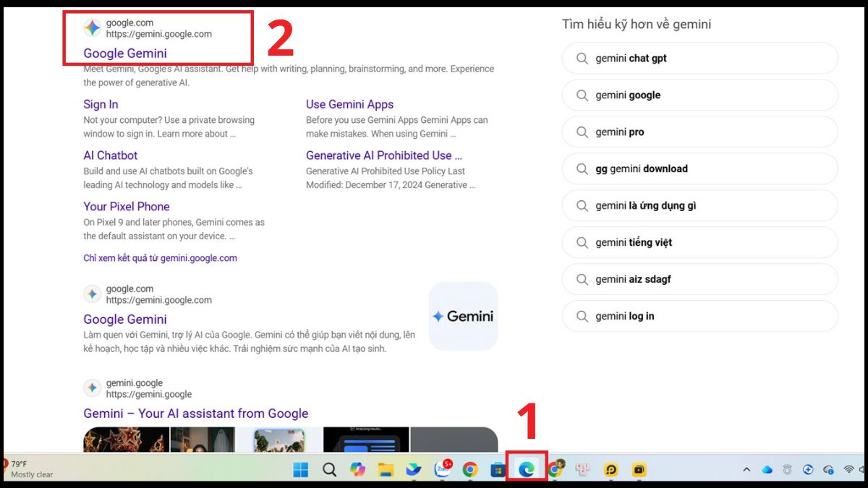This screenshot has height=488, width=868.
Task: Select suggestion 'gemini là ứng dụng gì'
Action: click(x=700, y=206)
